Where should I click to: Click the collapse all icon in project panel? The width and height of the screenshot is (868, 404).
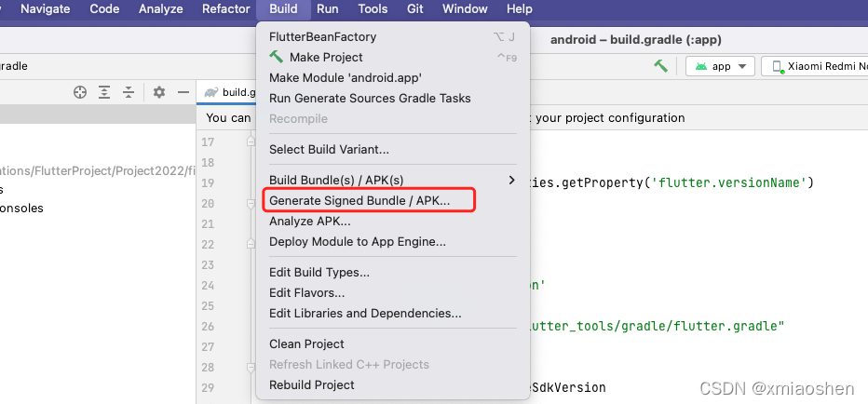[x=129, y=92]
